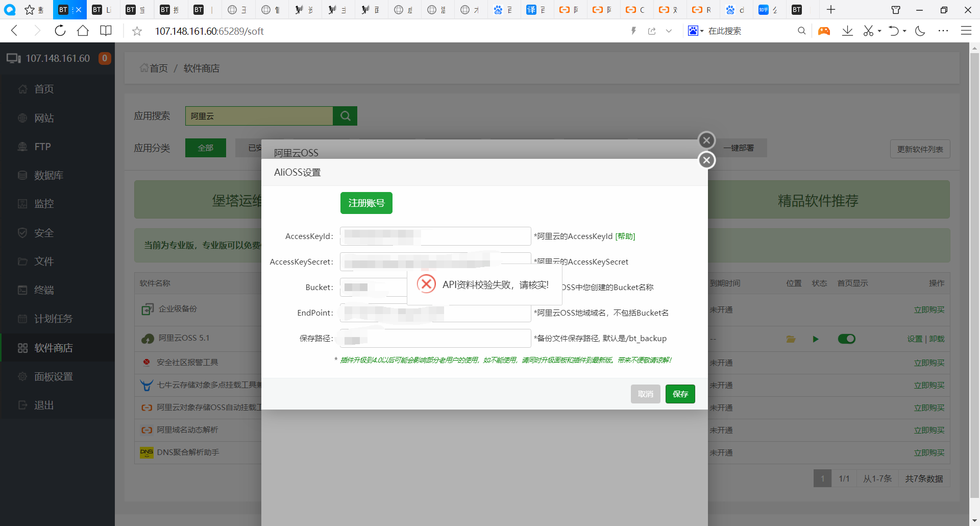Screen dimensions: 980x526
Task: Open 面板设置 in the left sidebar
Action: coord(53,376)
